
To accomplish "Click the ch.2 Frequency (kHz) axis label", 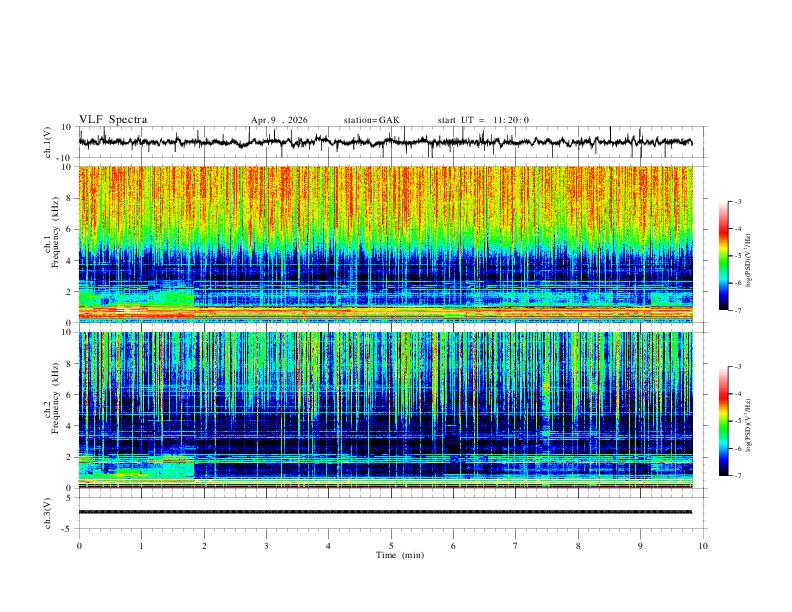I will tap(52, 397).
